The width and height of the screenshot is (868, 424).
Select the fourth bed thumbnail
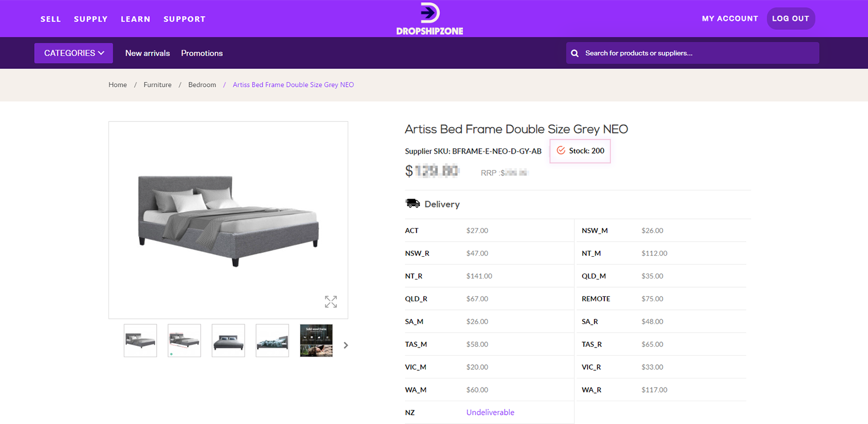pyautogui.click(x=272, y=340)
